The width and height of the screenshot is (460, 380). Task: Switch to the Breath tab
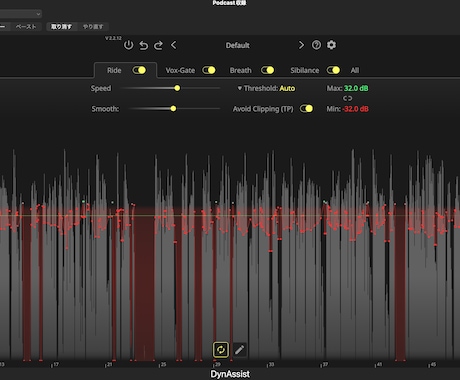[x=240, y=70]
